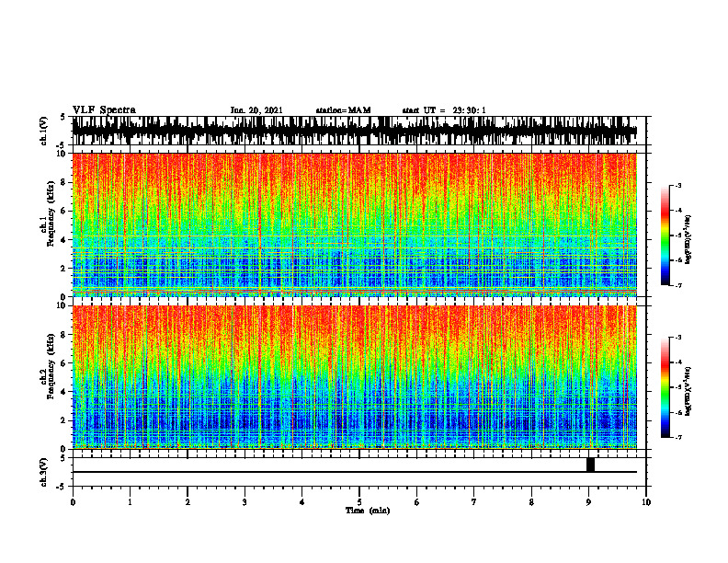Click the "0" tick label on time axis
This screenshot has width=728, height=563.
(73, 502)
